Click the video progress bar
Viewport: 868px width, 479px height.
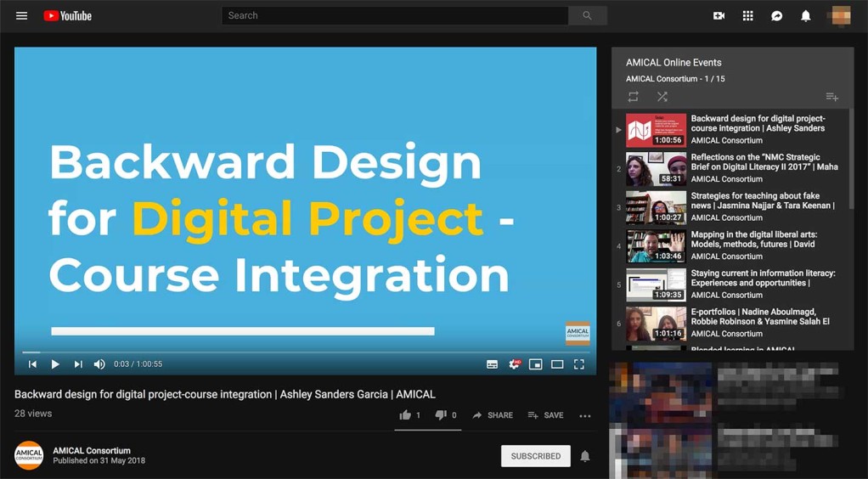306,352
